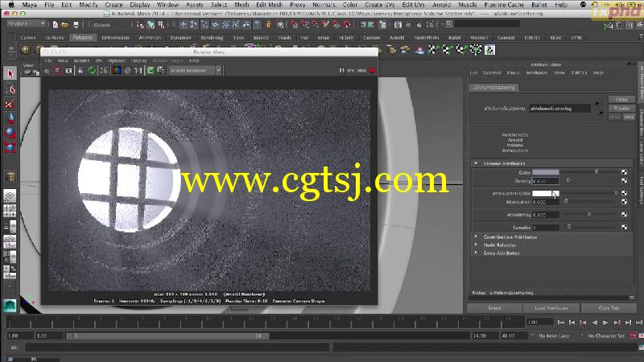Click the aiVolumeScattering name field
644x362 pixels.
click(x=559, y=109)
